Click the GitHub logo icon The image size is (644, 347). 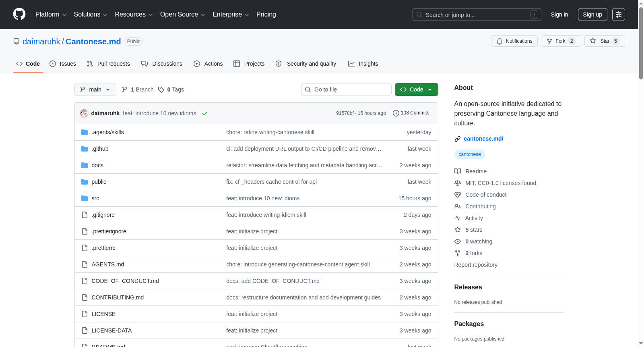19,14
